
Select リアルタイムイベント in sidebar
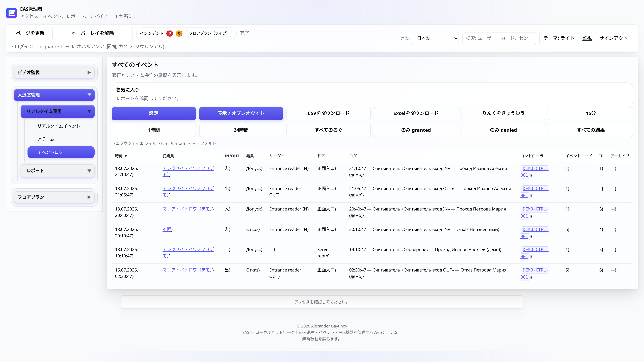click(59, 126)
